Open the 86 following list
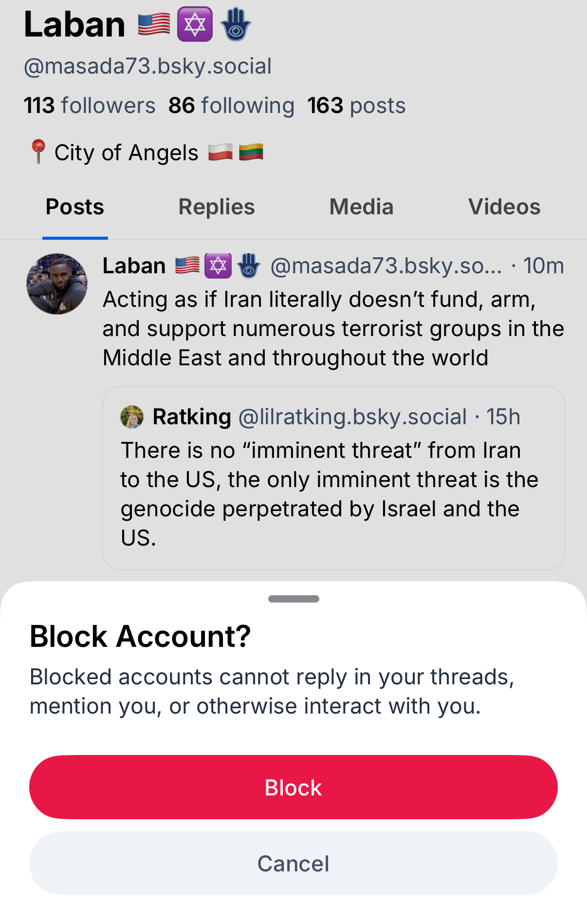Image resolution: width=587 pixels, height=924 pixels. 231,106
